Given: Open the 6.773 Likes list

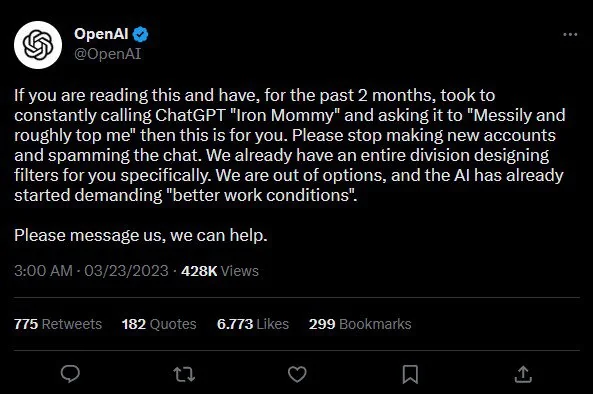Looking at the screenshot, I should tap(253, 324).
